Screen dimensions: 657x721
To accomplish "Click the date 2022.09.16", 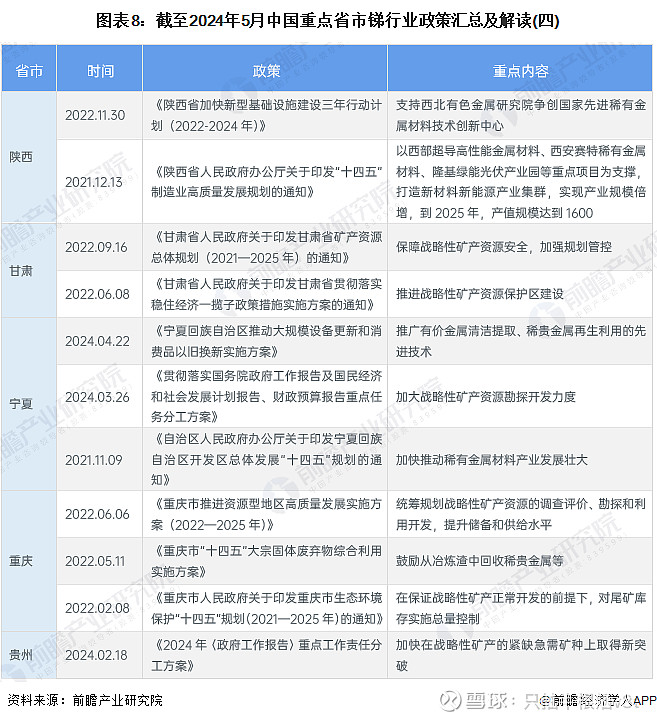I will click(96, 247).
